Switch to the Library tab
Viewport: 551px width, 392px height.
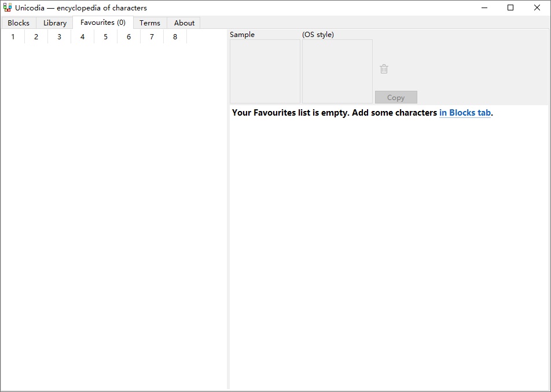55,23
